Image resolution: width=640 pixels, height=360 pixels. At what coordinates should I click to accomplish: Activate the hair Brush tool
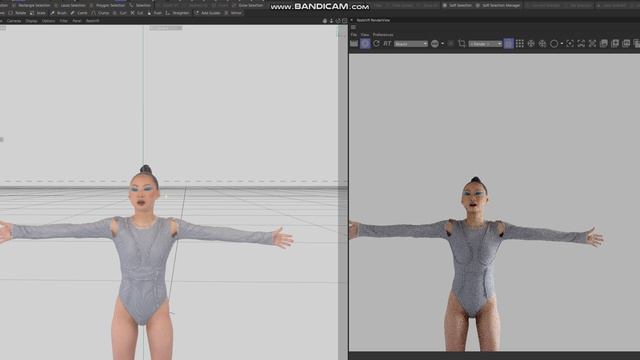(x=58, y=13)
